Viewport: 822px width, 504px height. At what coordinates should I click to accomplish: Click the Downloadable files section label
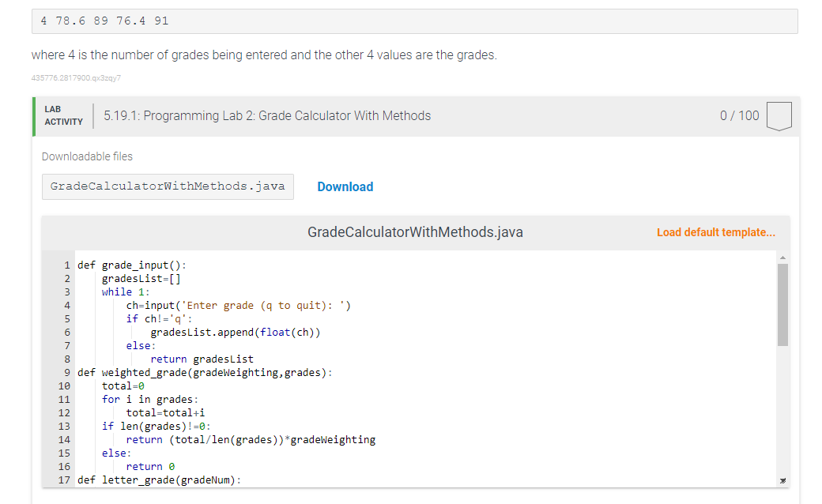tap(87, 156)
